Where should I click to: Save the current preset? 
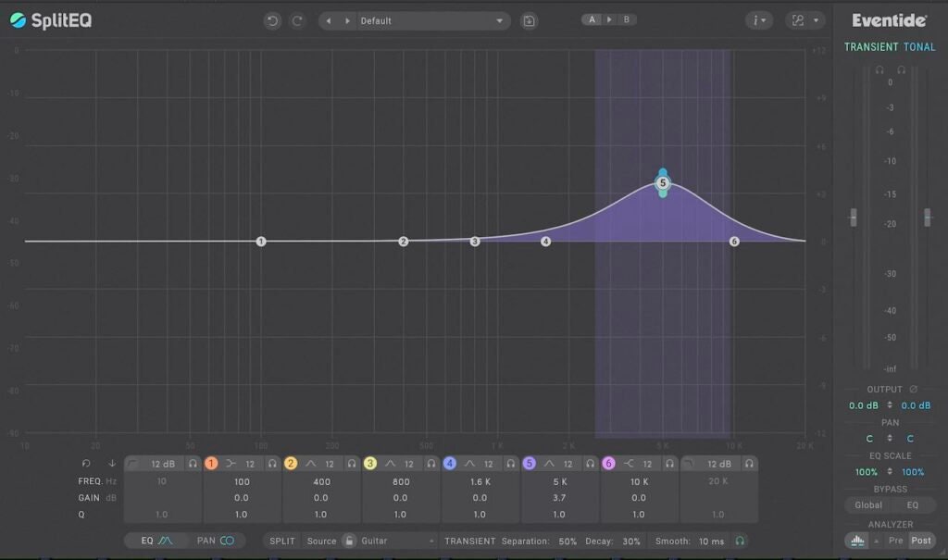tap(529, 20)
